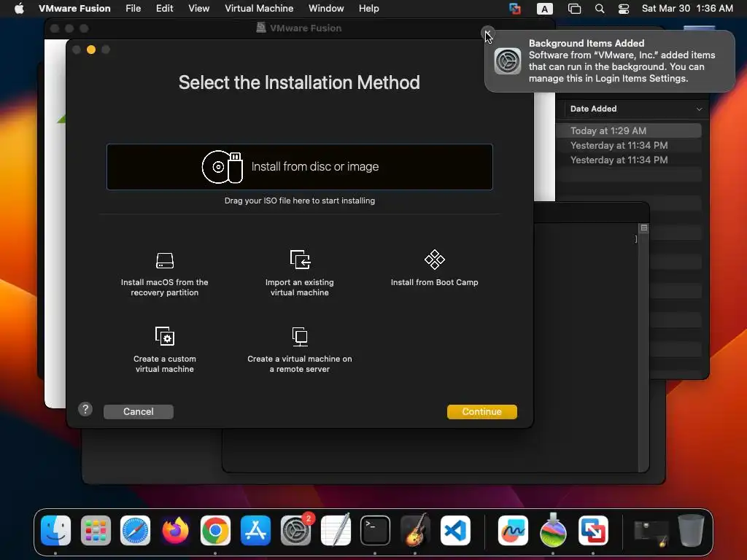This screenshot has height=560, width=747.
Task: Launch Google Chrome from the Dock
Action: (215, 530)
